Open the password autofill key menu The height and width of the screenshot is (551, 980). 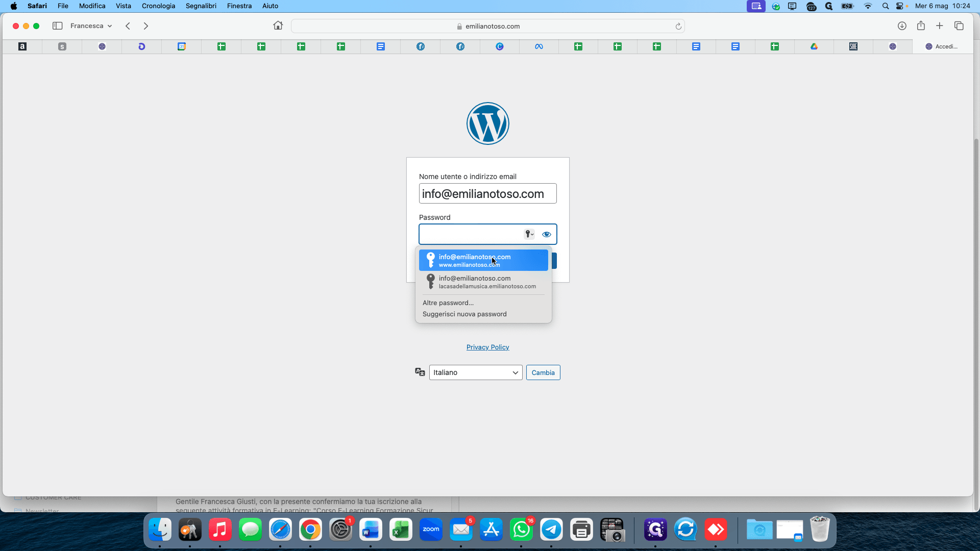529,234
